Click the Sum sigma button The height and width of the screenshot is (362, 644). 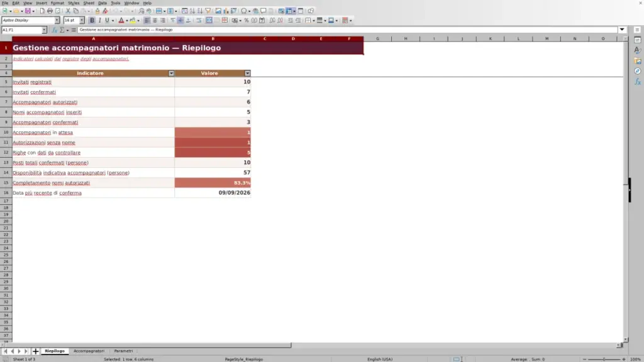(62, 30)
